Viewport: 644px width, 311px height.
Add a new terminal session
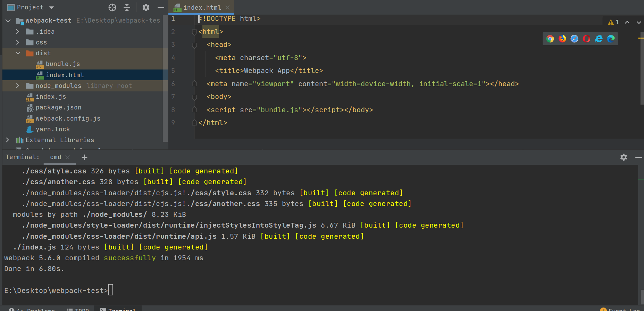pyautogui.click(x=84, y=157)
